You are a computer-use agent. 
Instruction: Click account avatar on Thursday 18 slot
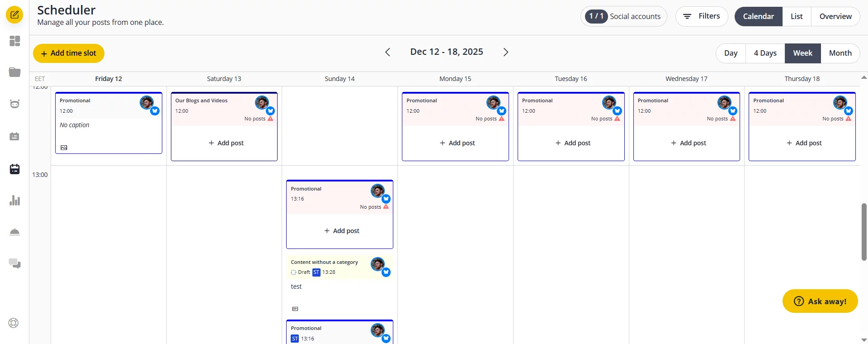click(x=840, y=103)
